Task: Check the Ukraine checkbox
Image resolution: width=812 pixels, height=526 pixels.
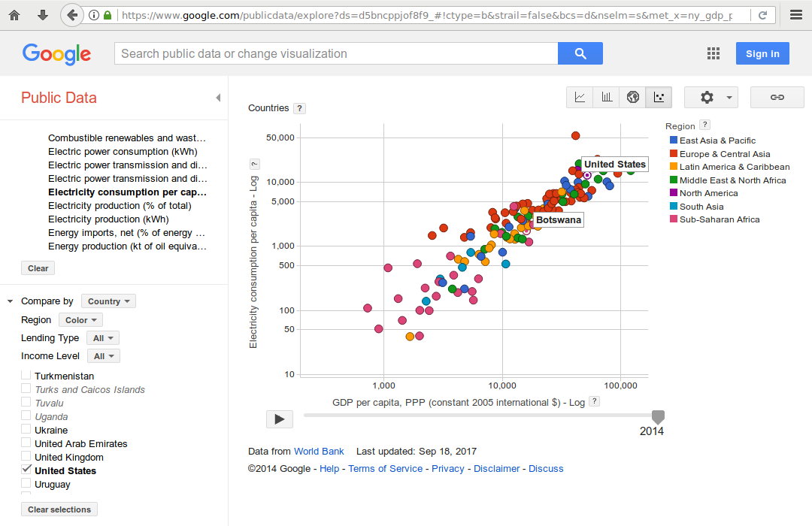Action: click(26, 429)
